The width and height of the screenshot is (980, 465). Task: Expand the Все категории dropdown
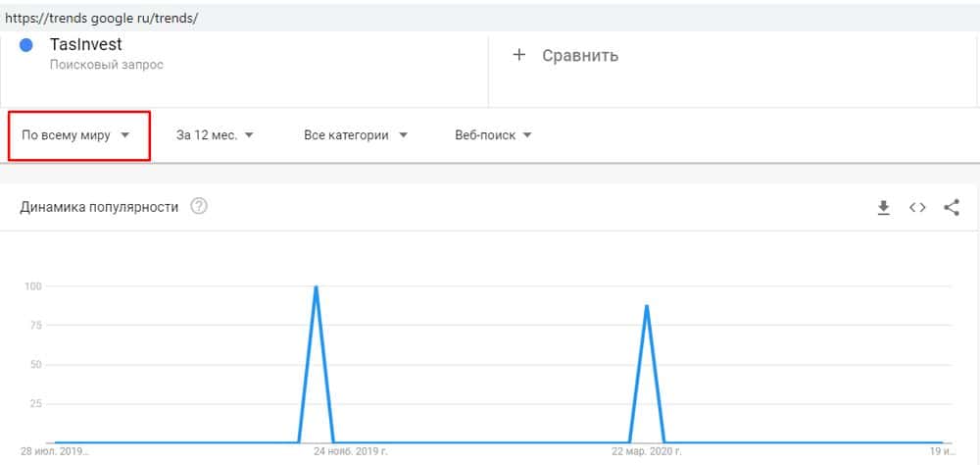tap(356, 135)
